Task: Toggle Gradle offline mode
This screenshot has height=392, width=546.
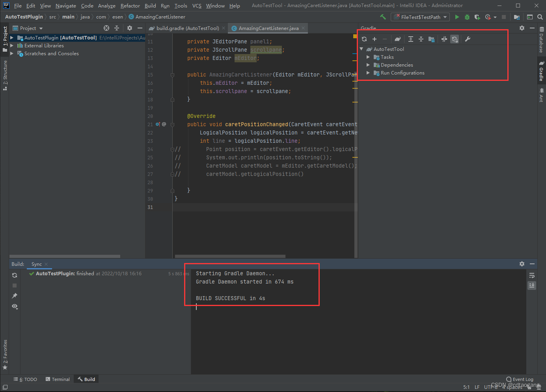Action: (445, 39)
